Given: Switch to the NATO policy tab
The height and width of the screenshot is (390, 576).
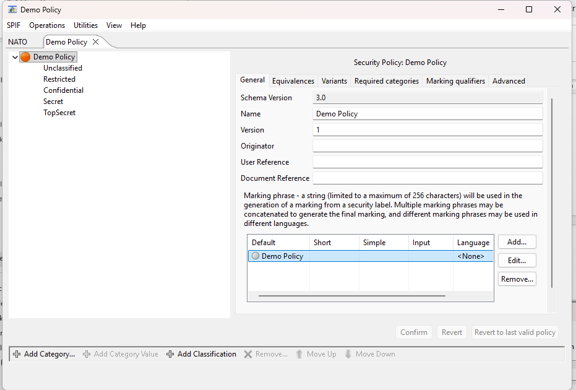Looking at the screenshot, I should tap(18, 42).
